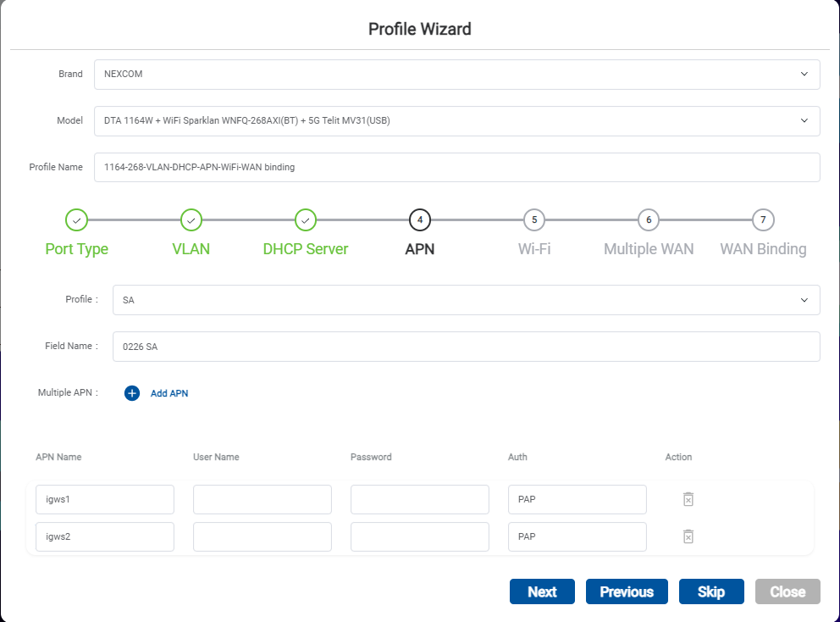Select the APN step label
The image size is (840, 622).
pos(420,249)
